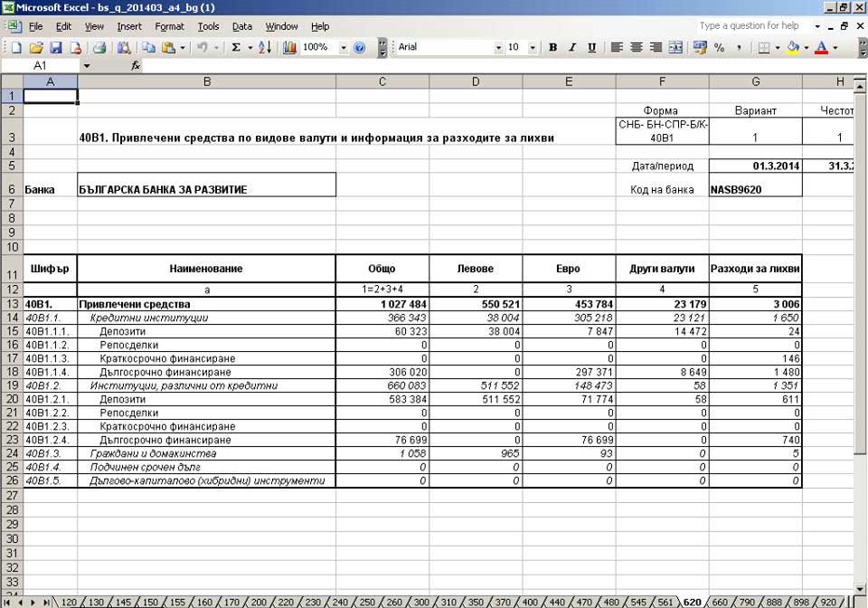Go to last sheet tab navigation arrow
Screen dimensions: 868x608
[x=46, y=602]
